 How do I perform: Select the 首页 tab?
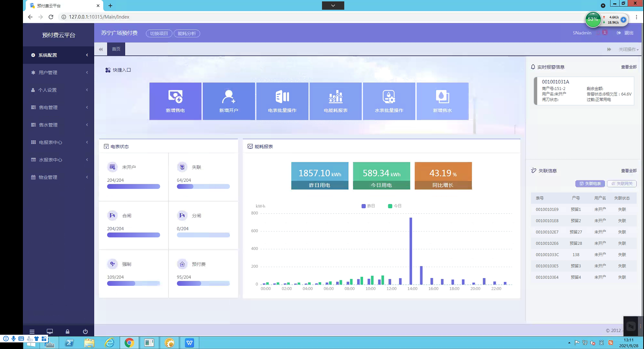click(116, 49)
